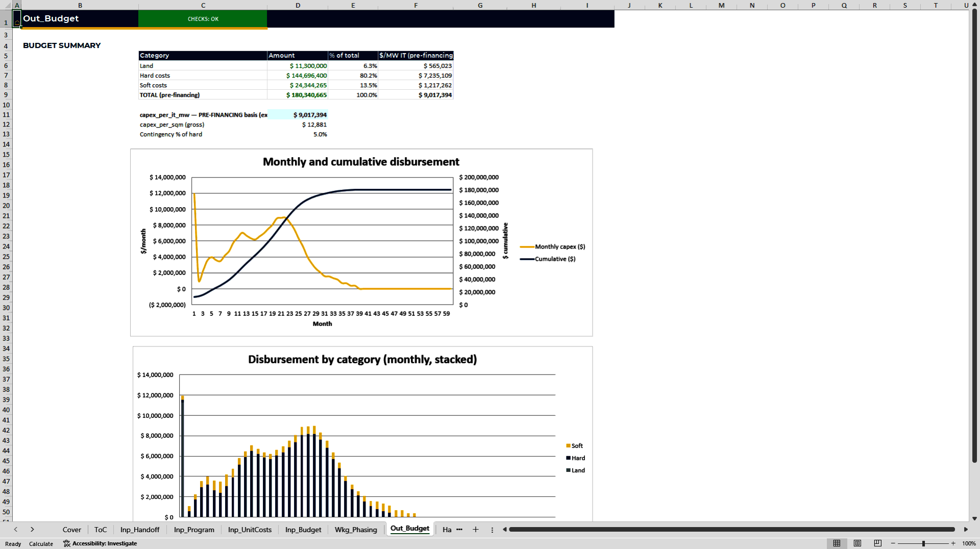The image size is (980, 549).
Task: Go to previous sheet tabs arrow
Action: (x=16, y=530)
